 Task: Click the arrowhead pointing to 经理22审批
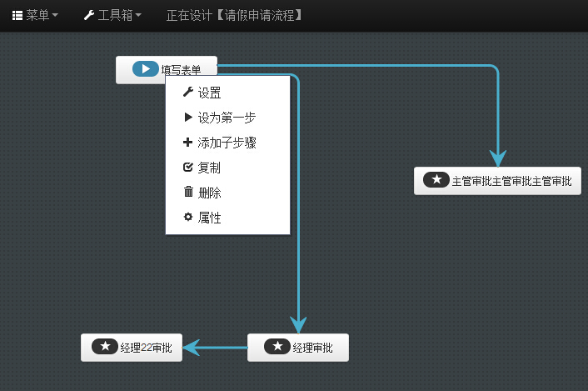(x=192, y=347)
